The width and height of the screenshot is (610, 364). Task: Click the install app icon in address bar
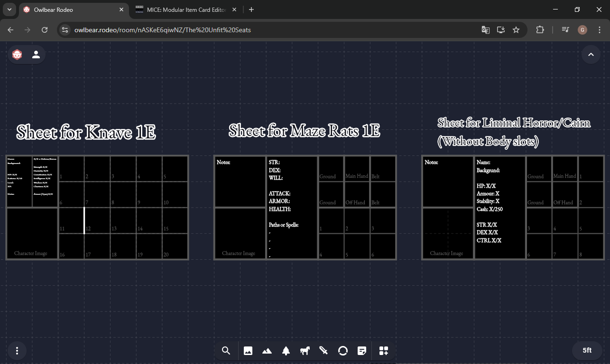(500, 30)
